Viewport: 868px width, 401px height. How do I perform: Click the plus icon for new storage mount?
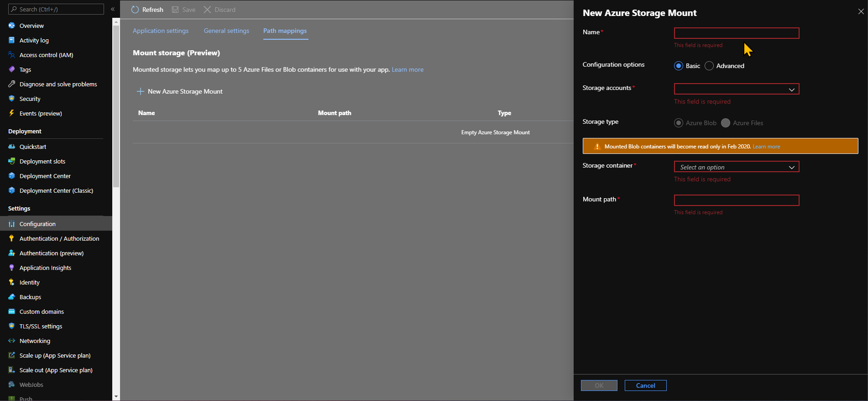[x=141, y=91]
